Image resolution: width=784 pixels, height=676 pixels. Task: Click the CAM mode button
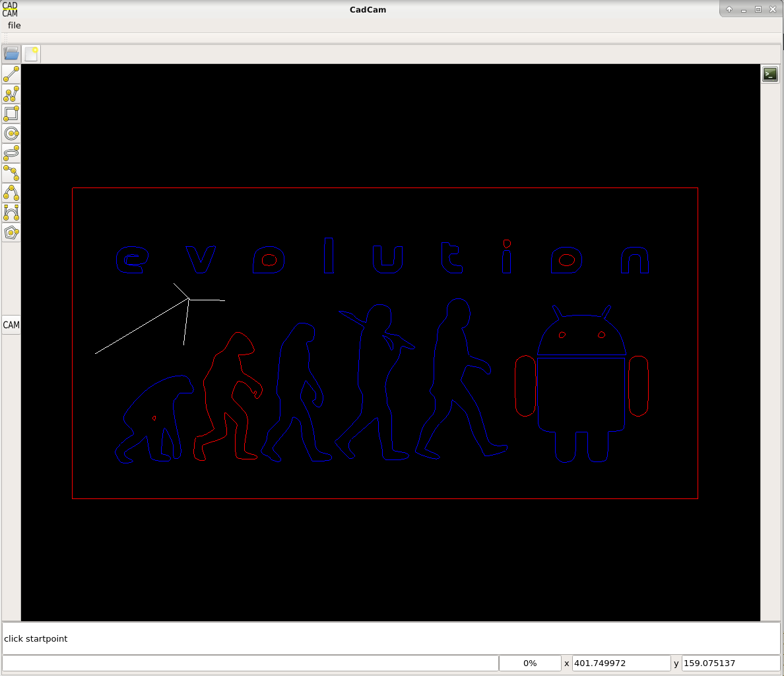click(11, 325)
